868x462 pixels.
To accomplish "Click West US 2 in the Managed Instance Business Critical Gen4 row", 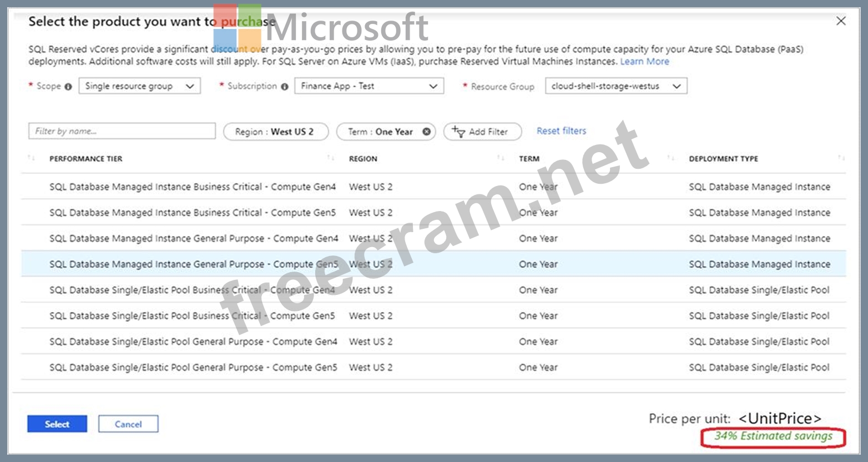I will pyautogui.click(x=371, y=187).
